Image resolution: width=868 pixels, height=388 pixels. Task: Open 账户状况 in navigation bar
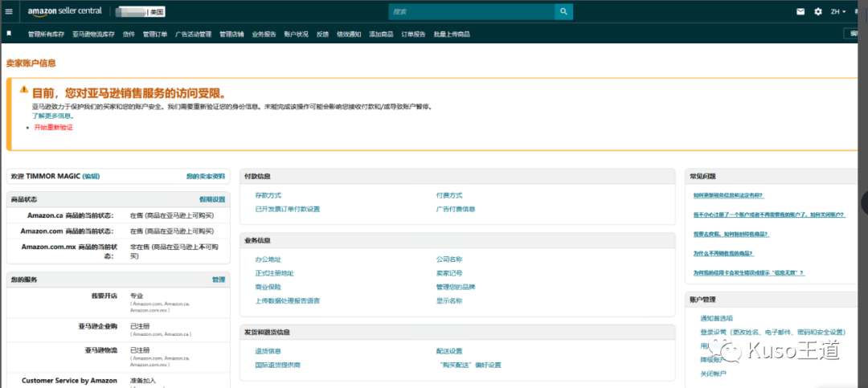[x=296, y=35]
